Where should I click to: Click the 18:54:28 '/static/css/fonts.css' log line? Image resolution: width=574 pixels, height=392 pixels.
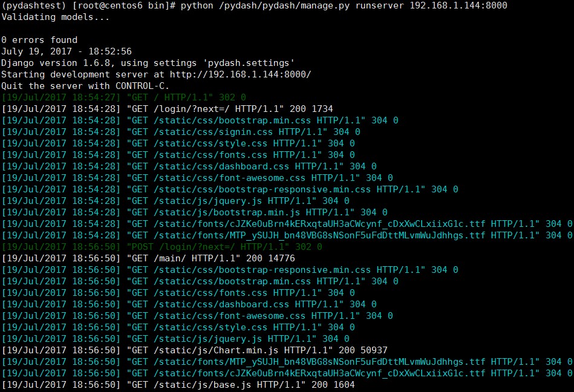(178, 155)
